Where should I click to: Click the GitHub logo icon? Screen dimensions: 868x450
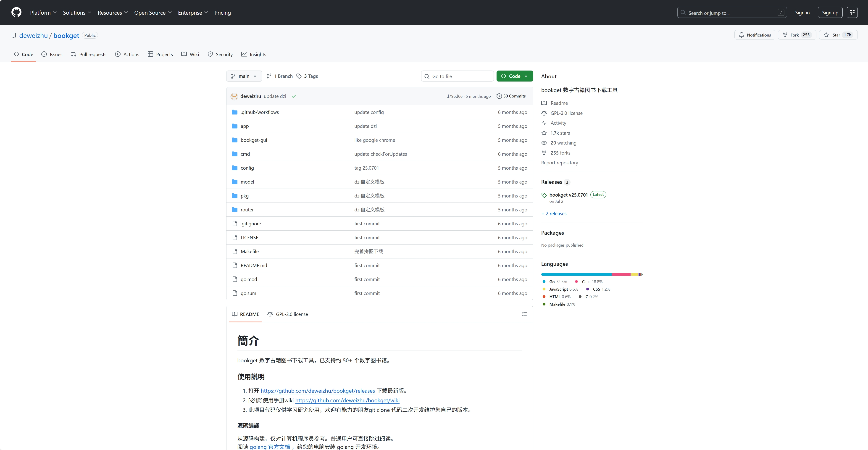pyautogui.click(x=16, y=13)
